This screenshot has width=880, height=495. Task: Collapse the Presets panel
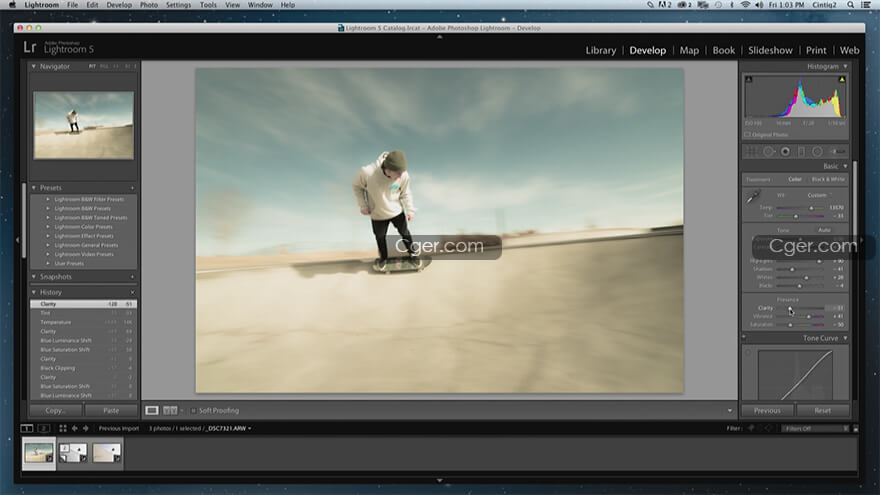click(x=34, y=188)
